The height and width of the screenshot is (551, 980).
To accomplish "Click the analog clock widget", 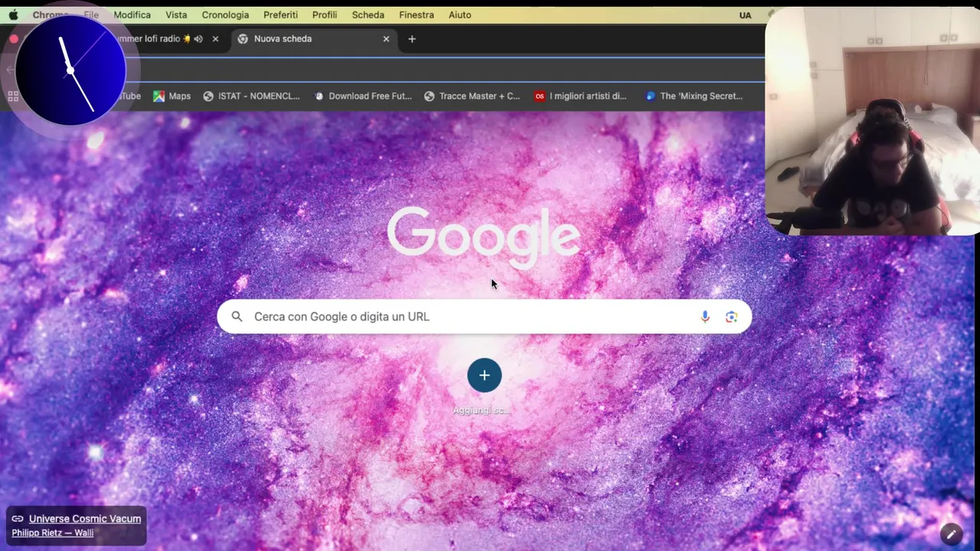I will [70, 70].
